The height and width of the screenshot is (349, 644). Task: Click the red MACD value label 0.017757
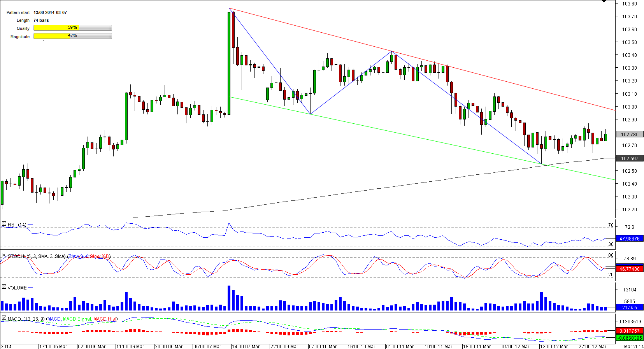pyautogui.click(x=630, y=331)
